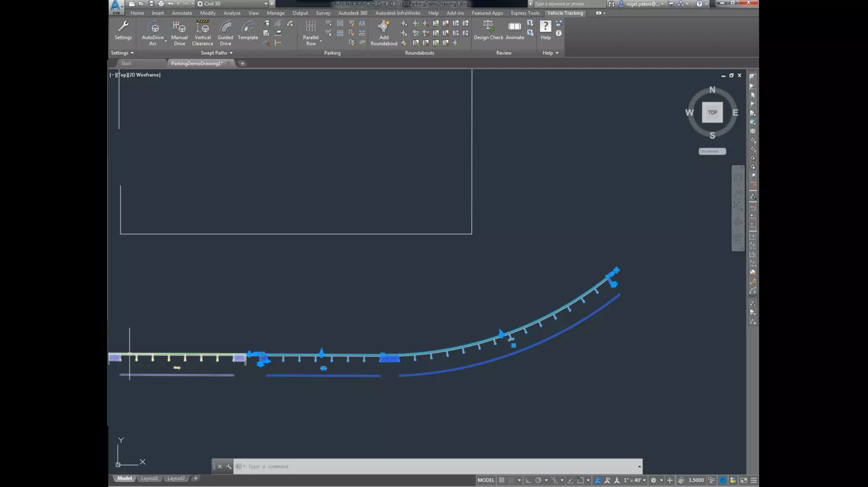
Task: Click the command line customize wrench icon
Action: (x=229, y=467)
